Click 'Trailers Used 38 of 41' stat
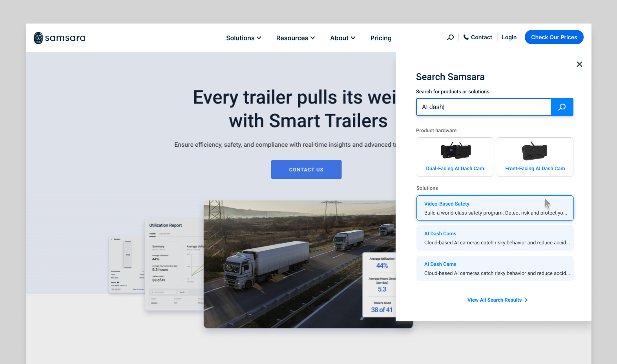This screenshot has width=617, height=364. [382, 307]
